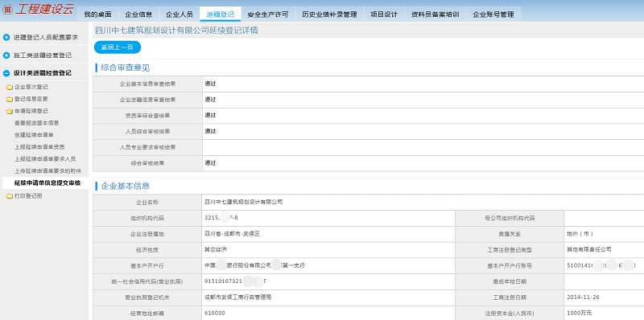Image resolution: width=644 pixels, height=320 pixels.
Task: Click the 综合审查意见 section heading
Action: pos(126,68)
